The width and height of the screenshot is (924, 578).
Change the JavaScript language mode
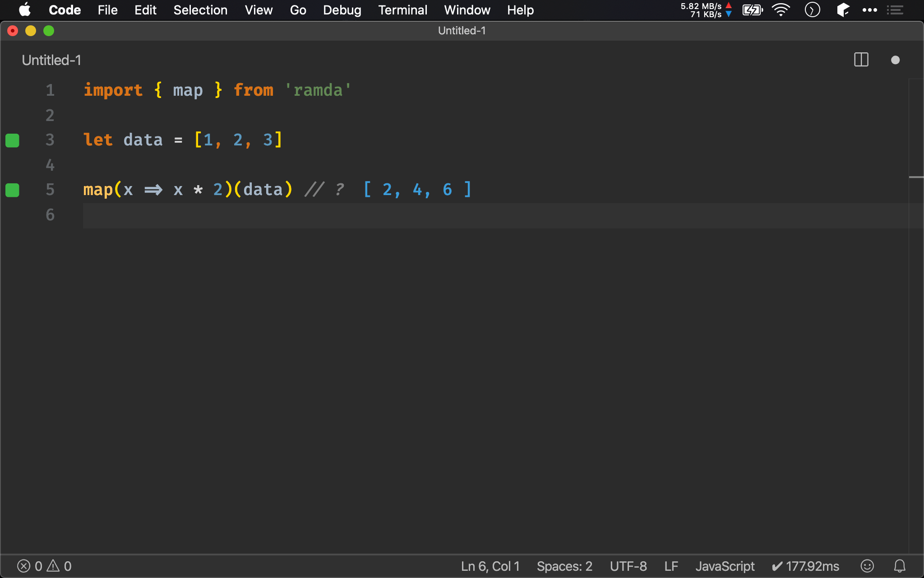[725, 566]
